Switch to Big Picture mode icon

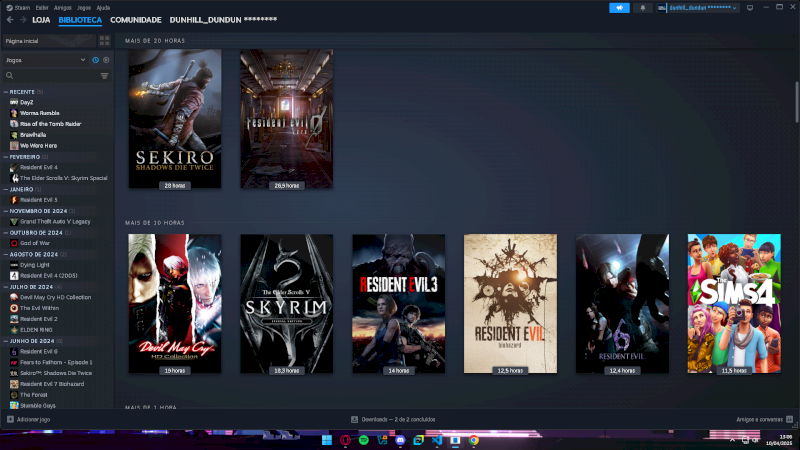749,7
